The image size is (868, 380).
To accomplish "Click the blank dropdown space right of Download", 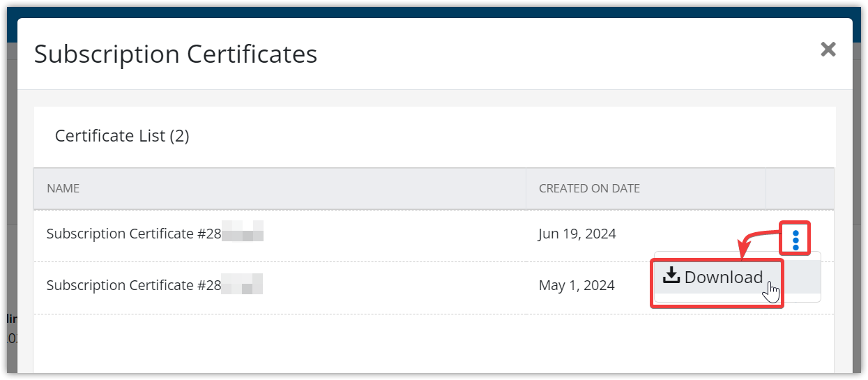I will 802,278.
